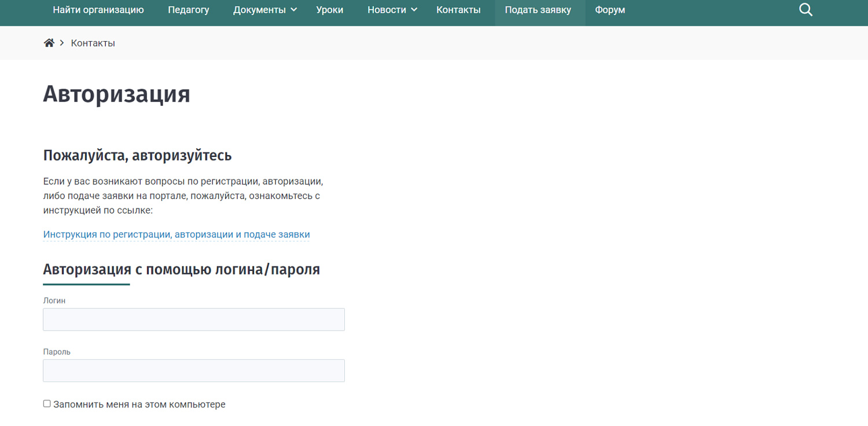
Task: Click the Новости menu label
Action: tap(387, 10)
